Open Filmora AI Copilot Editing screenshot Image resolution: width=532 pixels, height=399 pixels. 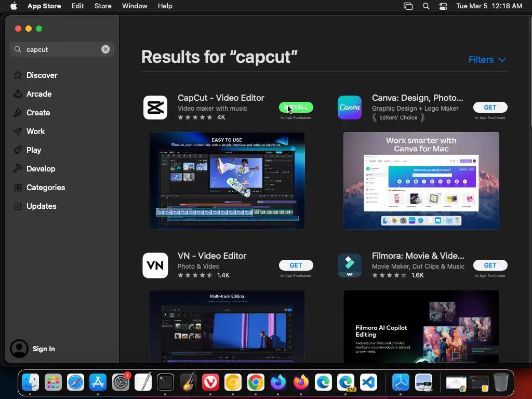pos(421,326)
